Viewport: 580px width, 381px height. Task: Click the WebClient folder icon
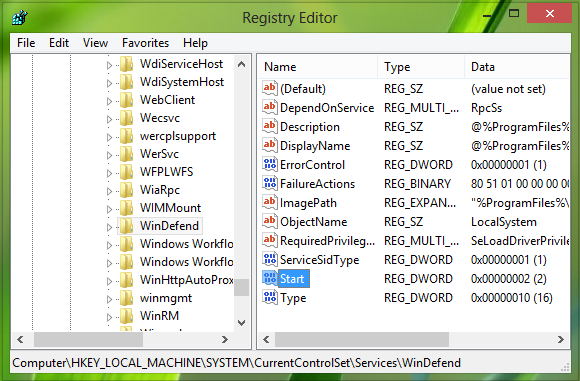pos(127,100)
